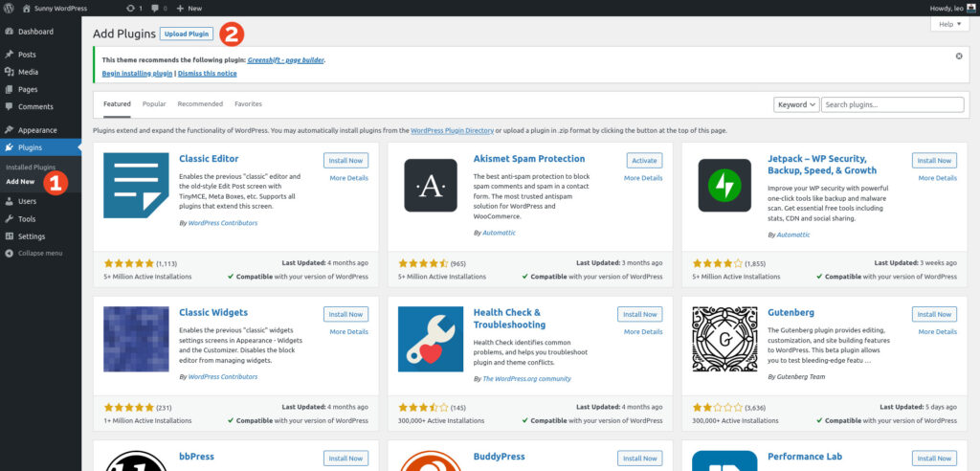The height and width of the screenshot is (471, 980).
Task: Open Appearance in the sidebar menu
Action: coord(37,130)
